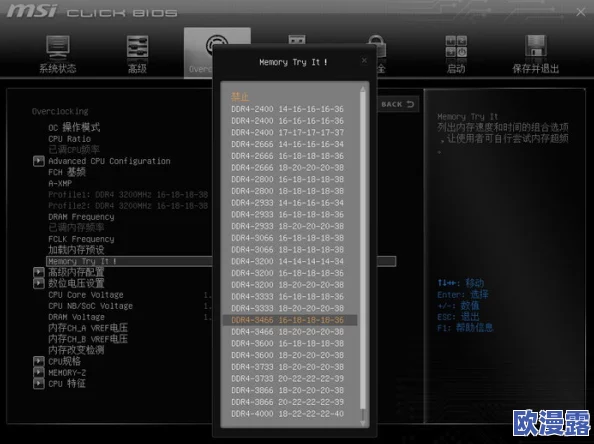Close the Memory Try It popup
594x444 pixels.
pyautogui.click(x=364, y=60)
